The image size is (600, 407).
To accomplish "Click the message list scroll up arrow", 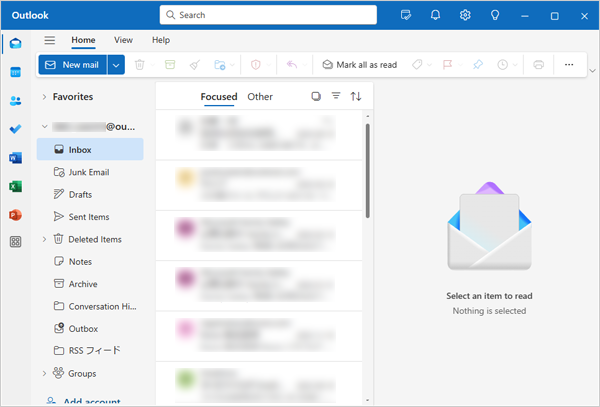I will coord(368,116).
